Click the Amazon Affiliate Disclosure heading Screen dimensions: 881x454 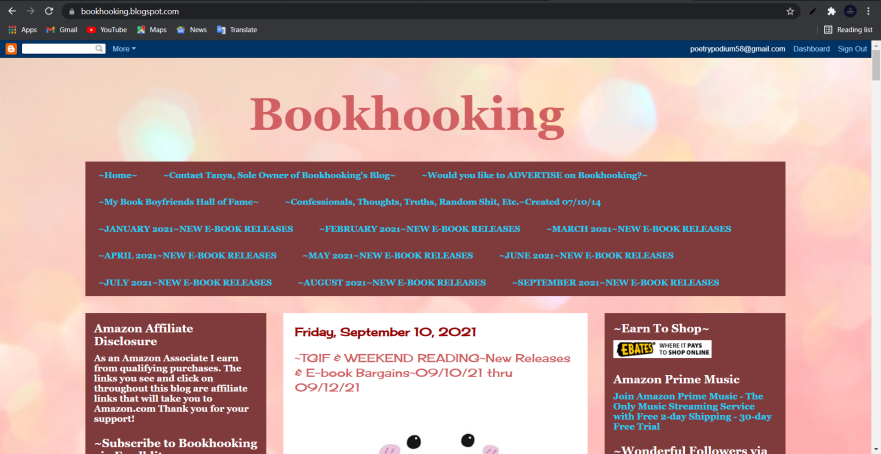click(143, 335)
